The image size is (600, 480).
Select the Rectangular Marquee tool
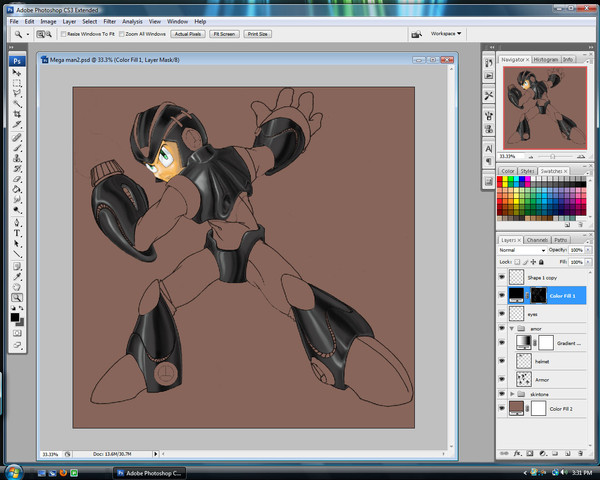pyautogui.click(x=17, y=83)
